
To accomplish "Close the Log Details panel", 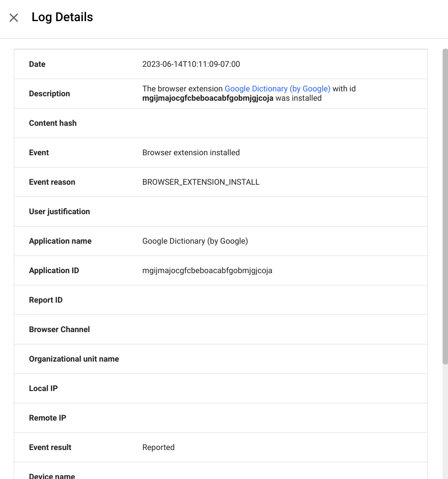I will pos(14,18).
